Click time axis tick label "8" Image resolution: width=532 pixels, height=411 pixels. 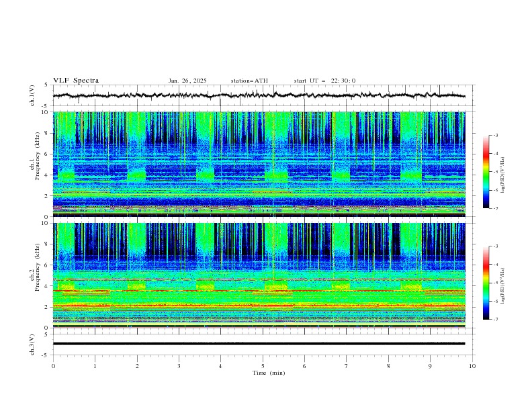388,366
